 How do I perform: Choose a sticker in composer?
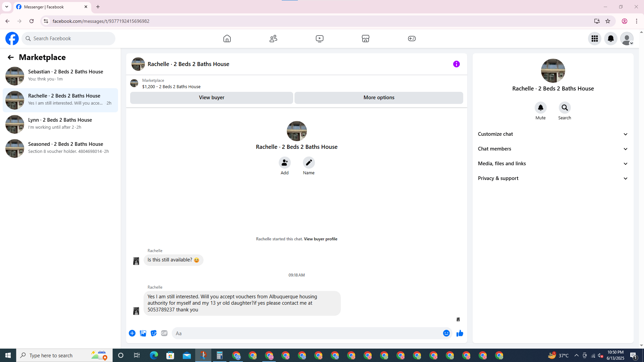[x=154, y=333]
